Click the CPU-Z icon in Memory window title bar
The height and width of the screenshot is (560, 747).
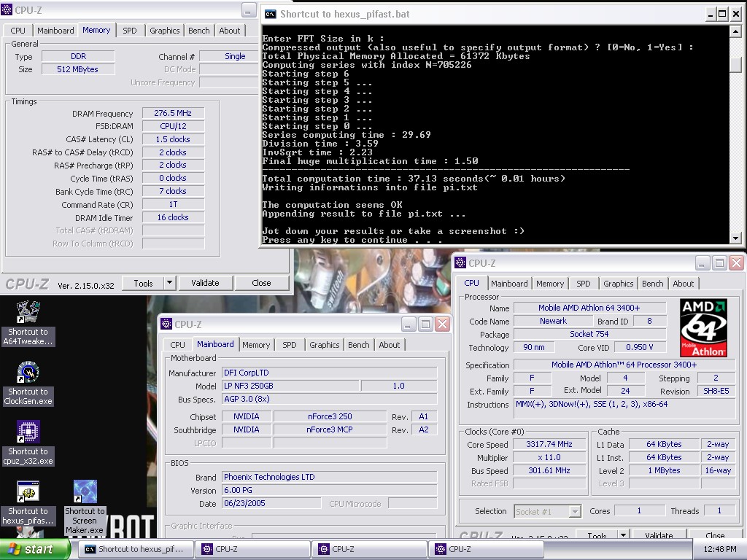click(7, 9)
